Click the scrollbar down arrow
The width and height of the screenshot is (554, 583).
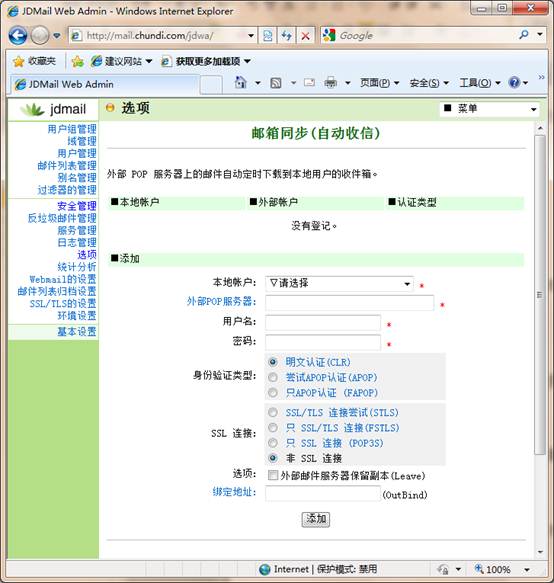(540, 552)
